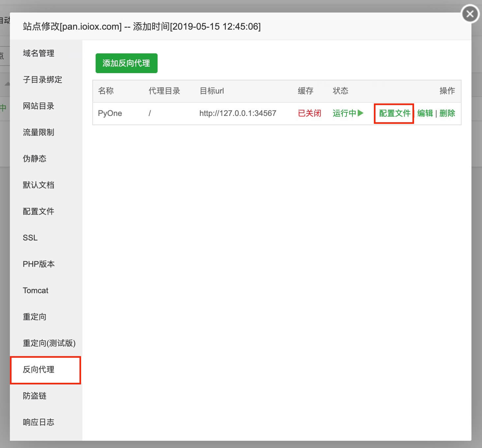Go to 流量限制 settings

tap(39, 132)
